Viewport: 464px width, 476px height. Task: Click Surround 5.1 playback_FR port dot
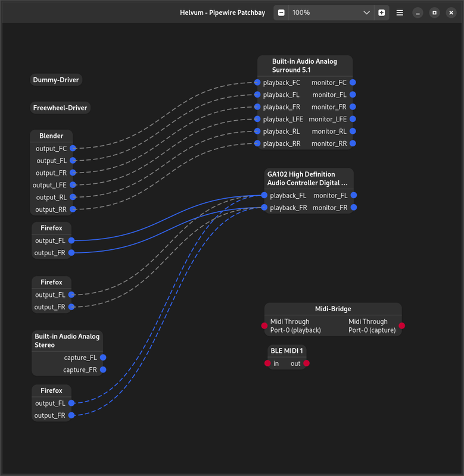(x=257, y=107)
